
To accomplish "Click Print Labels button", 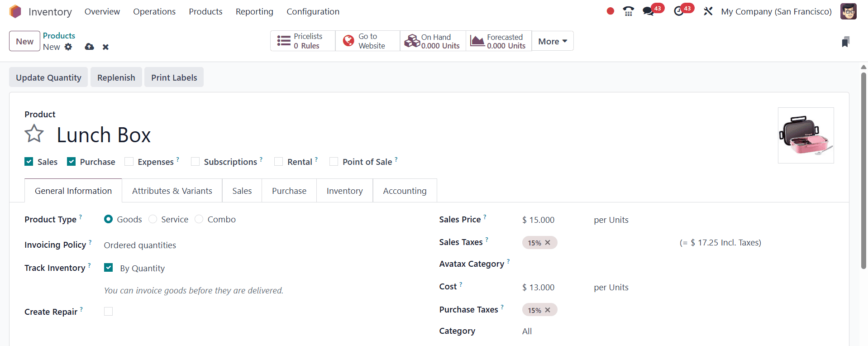I will [174, 77].
